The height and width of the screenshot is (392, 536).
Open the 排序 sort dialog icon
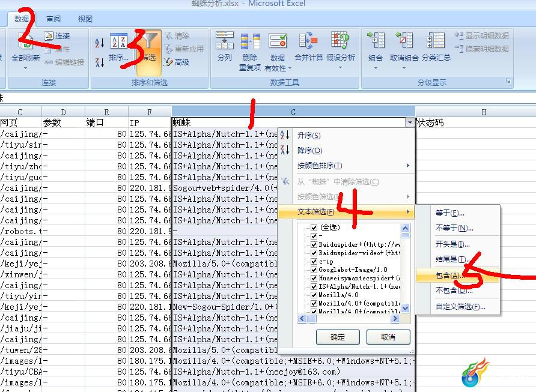(x=118, y=41)
